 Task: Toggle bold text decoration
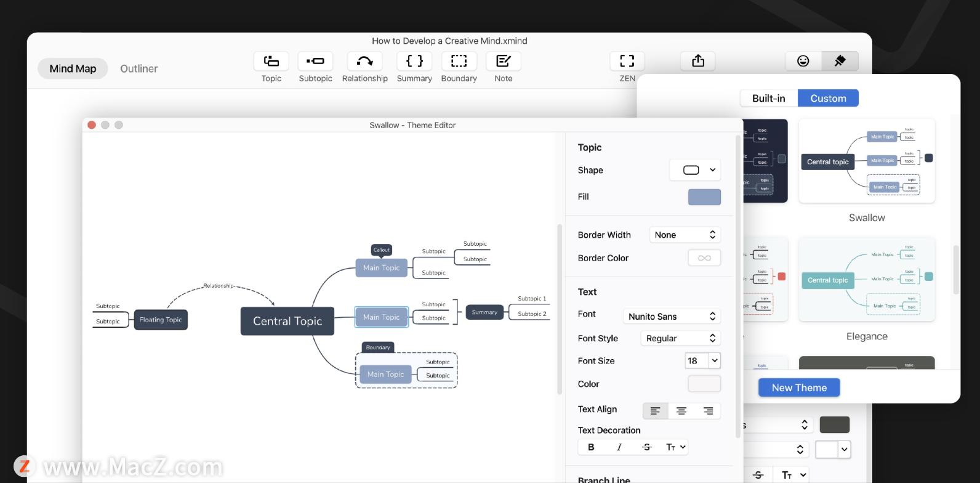click(591, 447)
